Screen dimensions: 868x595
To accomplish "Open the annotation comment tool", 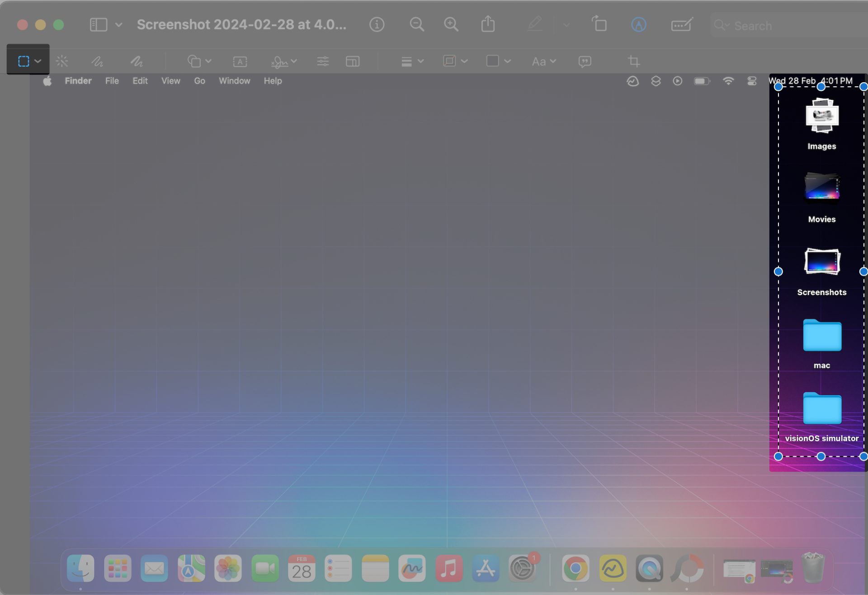I will [x=584, y=61].
